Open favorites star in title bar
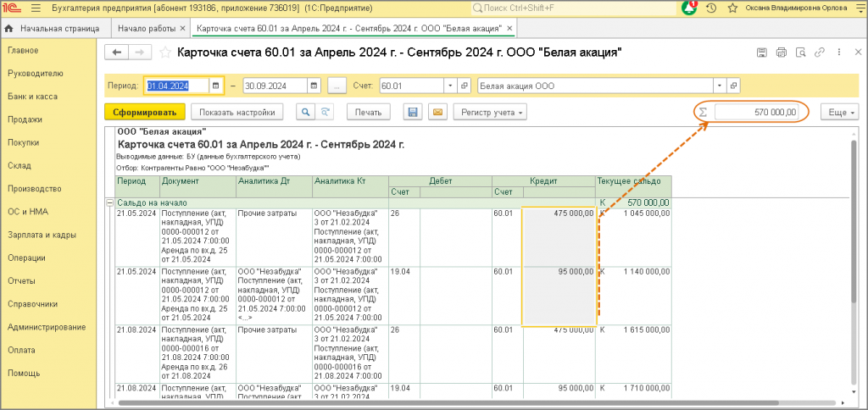The image size is (868, 410). click(x=732, y=8)
